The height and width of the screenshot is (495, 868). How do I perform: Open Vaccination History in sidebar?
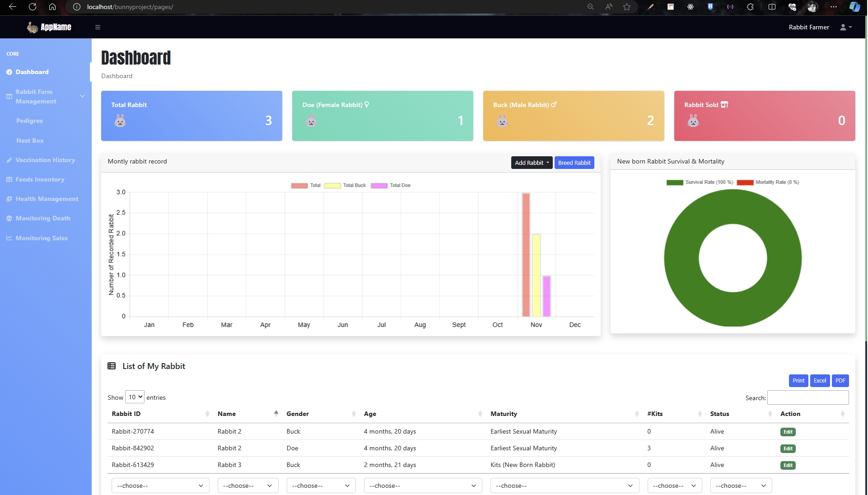(x=45, y=160)
